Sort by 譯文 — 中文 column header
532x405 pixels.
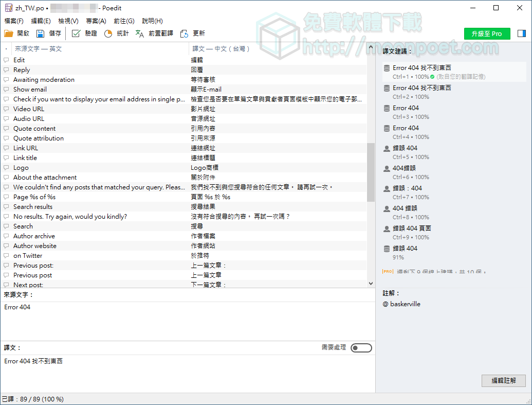tap(221, 49)
